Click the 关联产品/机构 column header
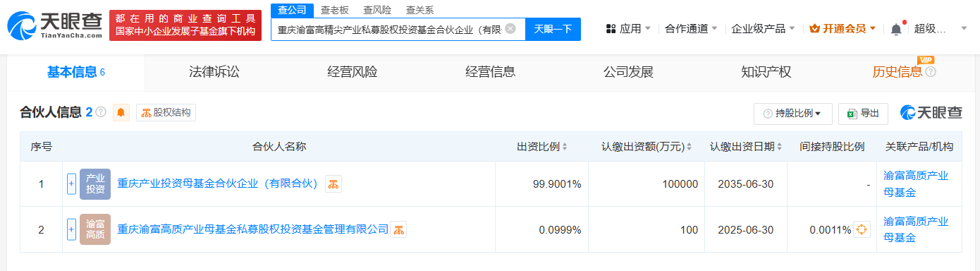 [x=919, y=147]
